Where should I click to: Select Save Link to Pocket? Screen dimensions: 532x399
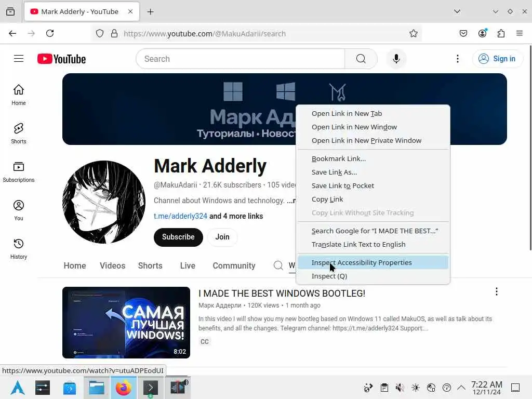pyautogui.click(x=373, y=185)
